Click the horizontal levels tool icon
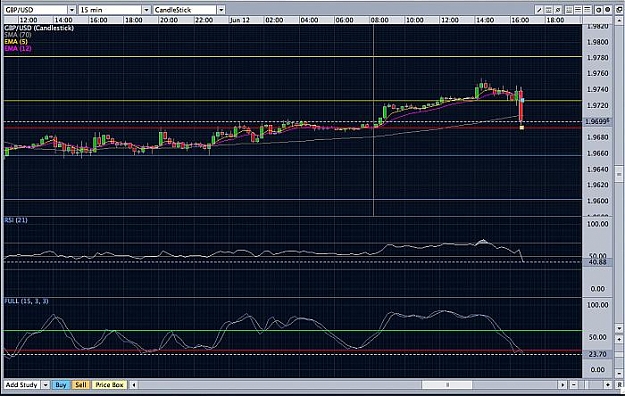The width and height of the screenshot is (625, 396). [x=548, y=10]
